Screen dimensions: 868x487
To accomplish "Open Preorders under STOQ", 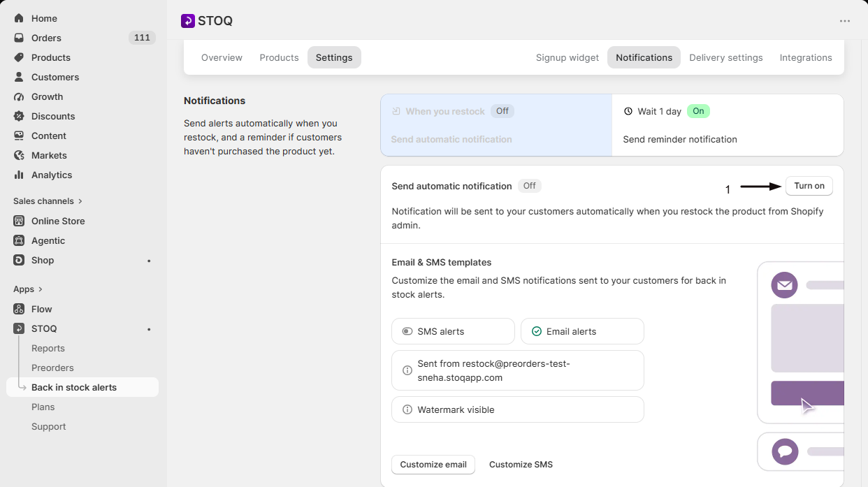I will 52,368.
